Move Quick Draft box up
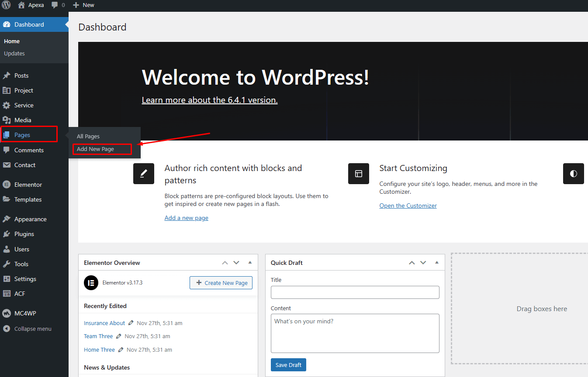Image resolution: width=588 pixels, height=377 pixels. [412, 263]
